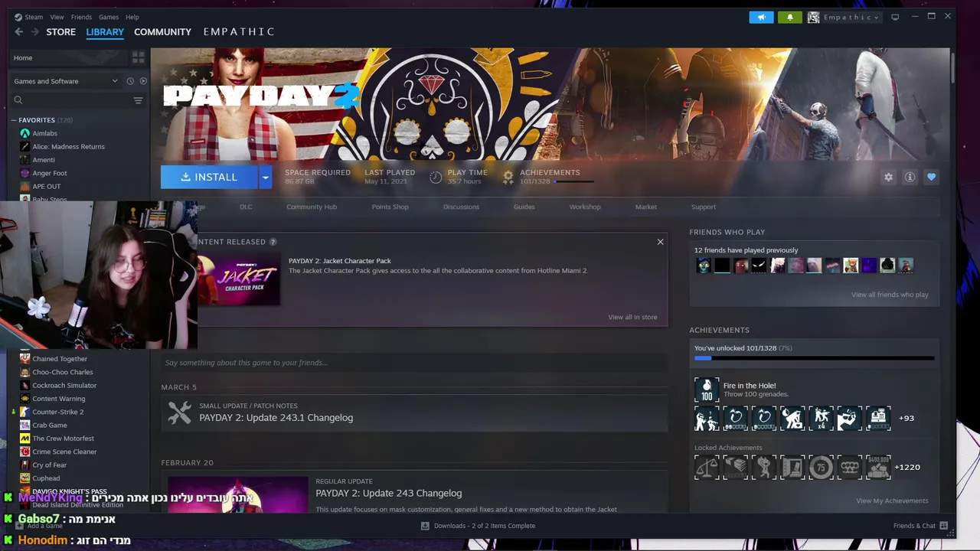This screenshot has width=980, height=551.
Task: View the cash register unlocked achievement
Action: pyautogui.click(x=878, y=418)
